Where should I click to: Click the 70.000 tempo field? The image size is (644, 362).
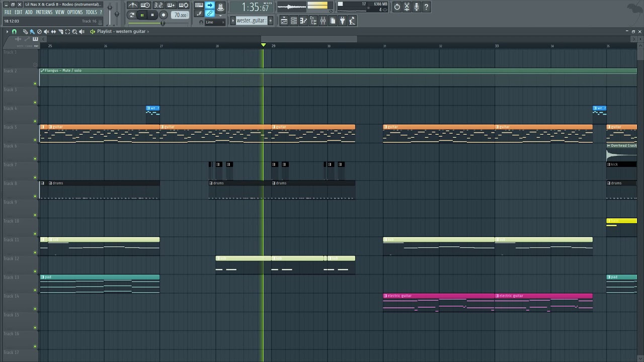[x=180, y=15]
